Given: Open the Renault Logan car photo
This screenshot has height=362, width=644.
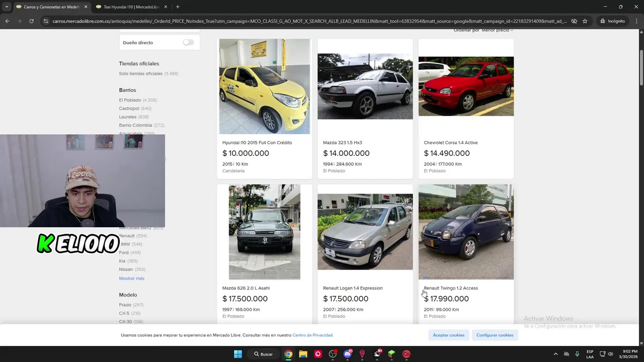Looking at the screenshot, I should click(365, 232).
